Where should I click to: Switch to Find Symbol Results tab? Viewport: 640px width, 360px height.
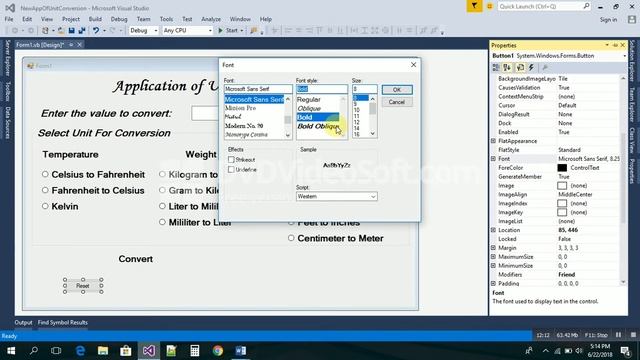(62, 322)
